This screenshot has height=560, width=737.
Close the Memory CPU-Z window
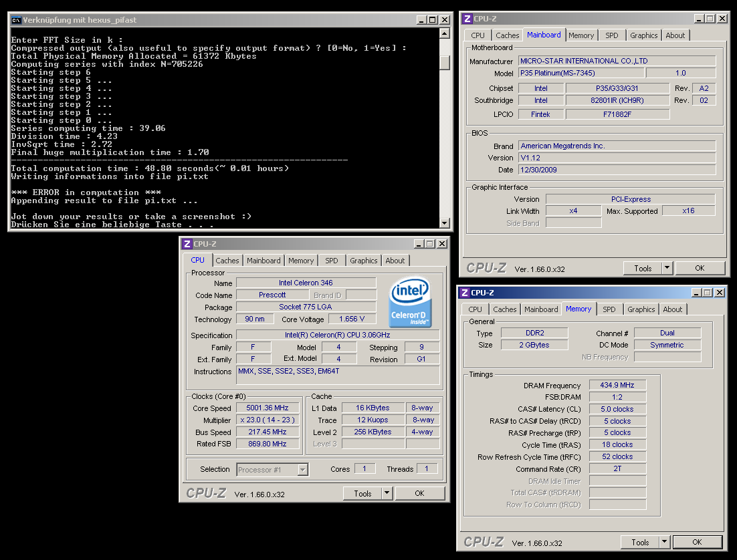(x=719, y=293)
